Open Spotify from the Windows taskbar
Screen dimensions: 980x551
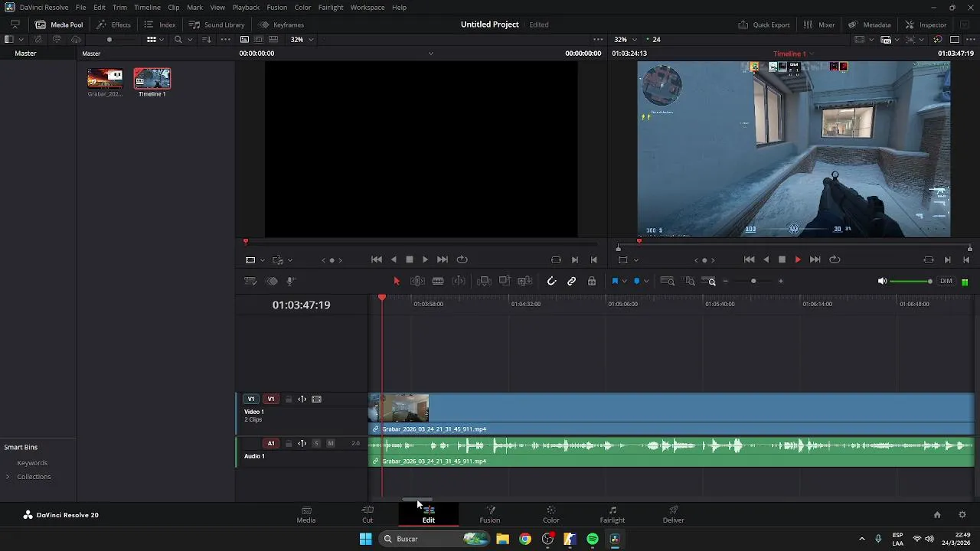(x=593, y=539)
